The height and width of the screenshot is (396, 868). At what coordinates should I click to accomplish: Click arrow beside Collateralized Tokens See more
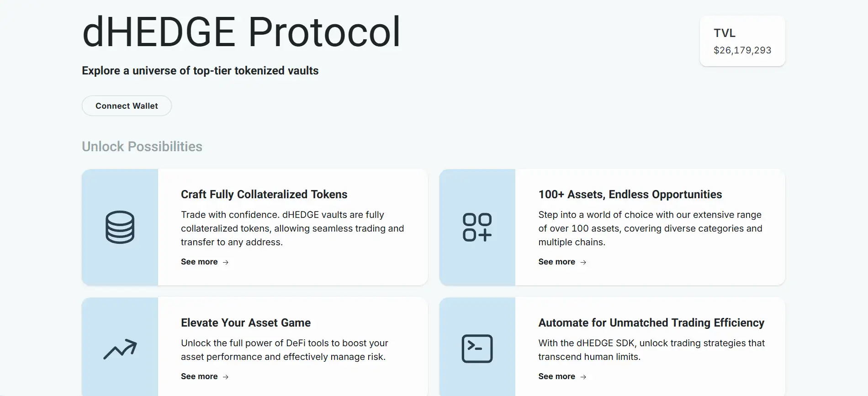pos(226,262)
